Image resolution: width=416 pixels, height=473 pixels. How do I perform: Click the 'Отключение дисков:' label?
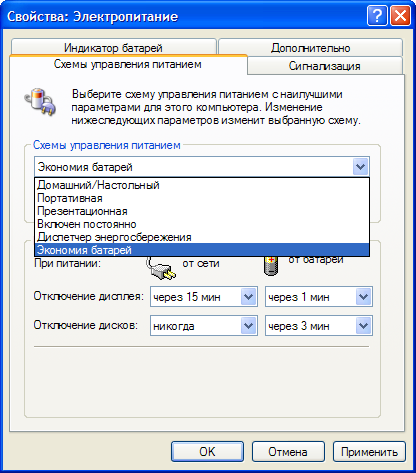[86, 325]
